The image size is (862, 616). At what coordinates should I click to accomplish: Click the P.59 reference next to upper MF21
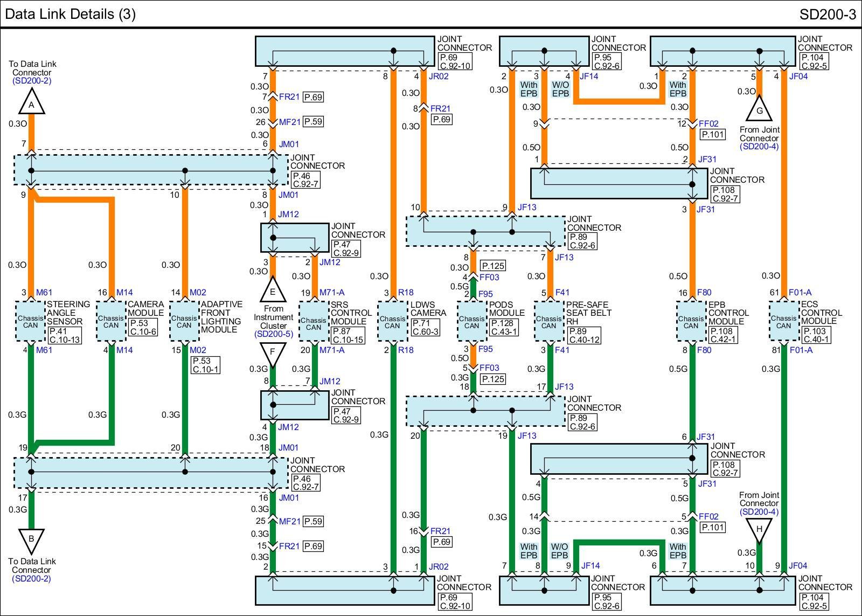click(x=313, y=122)
